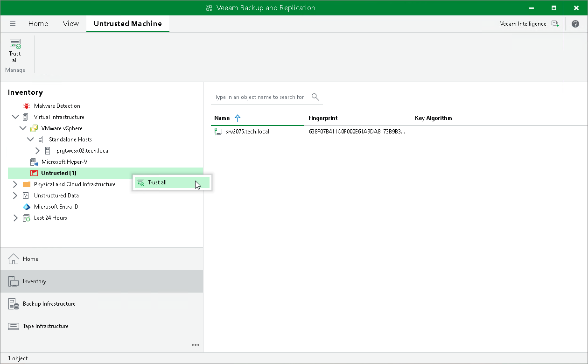Select Microsoft Hyper-V tree item
The height and width of the screenshot is (364, 588).
point(64,162)
